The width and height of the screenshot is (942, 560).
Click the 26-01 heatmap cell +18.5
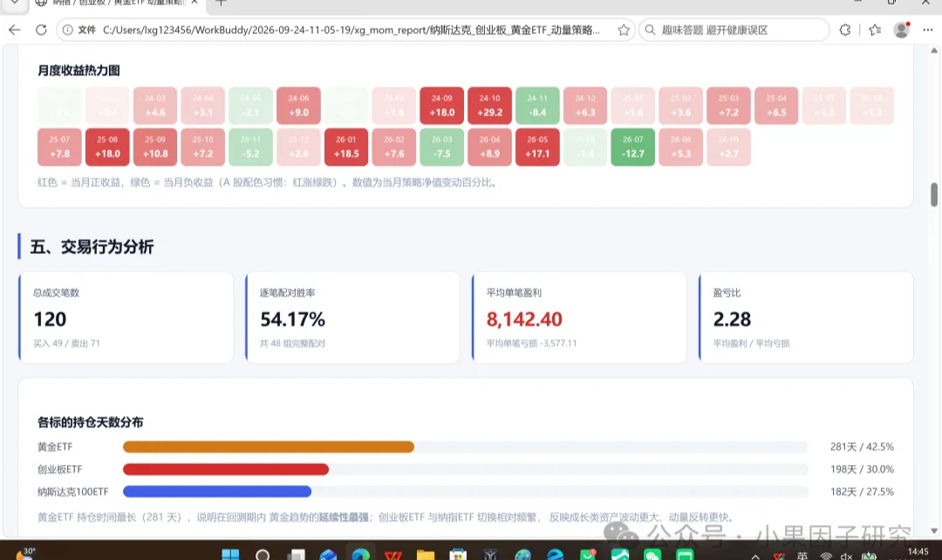pos(346,147)
